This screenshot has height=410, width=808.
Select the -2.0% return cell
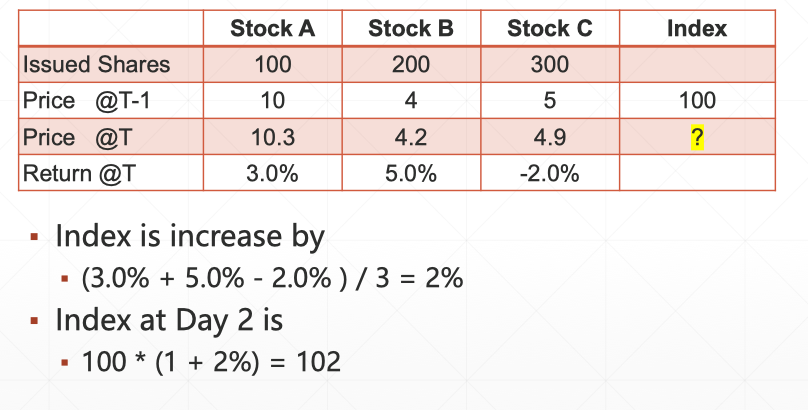coord(550,173)
